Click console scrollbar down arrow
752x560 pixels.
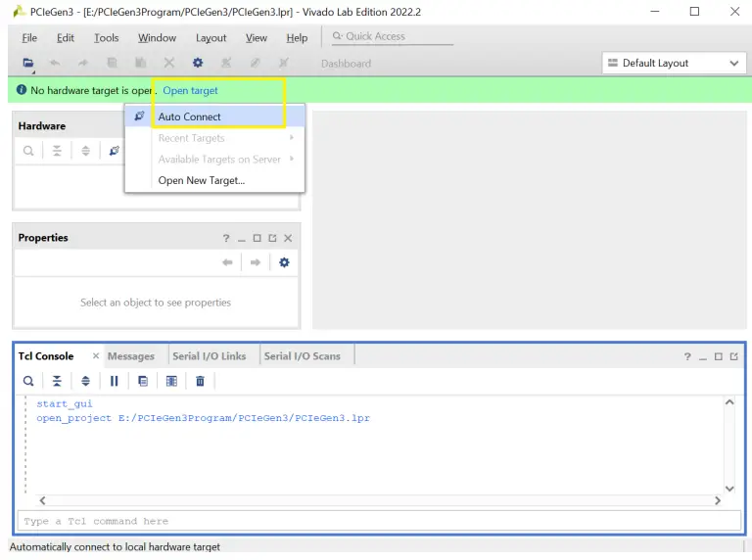(729, 489)
